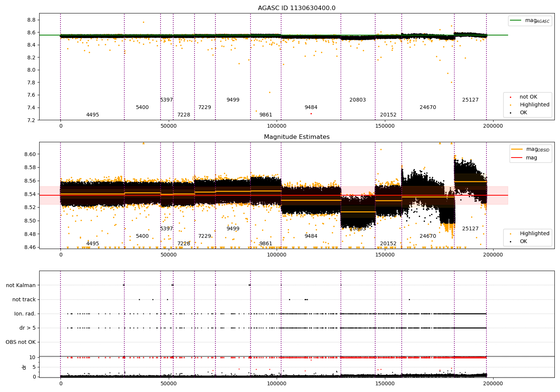Click x-axis tick 50000 in the bottom plot
The image size is (560, 392).
coord(169,384)
